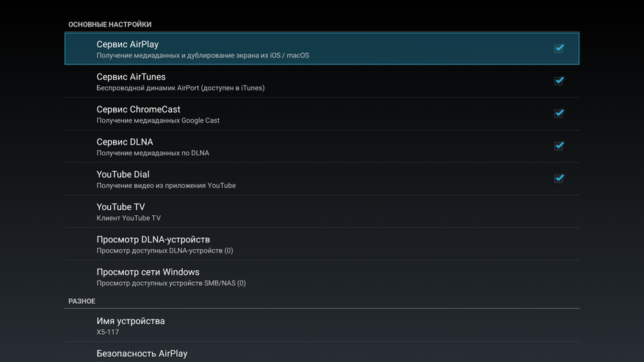Screen dimensions: 644x362
Task: Disable the Сервис AirTunes checkbox
Action: pos(559,81)
